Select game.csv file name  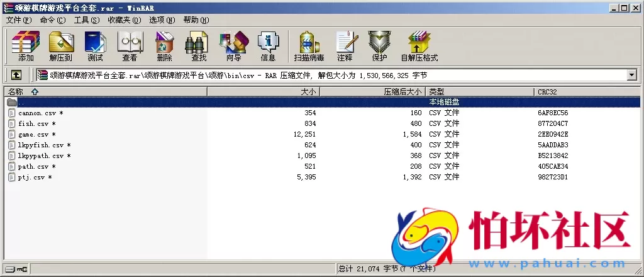tap(37, 134)
